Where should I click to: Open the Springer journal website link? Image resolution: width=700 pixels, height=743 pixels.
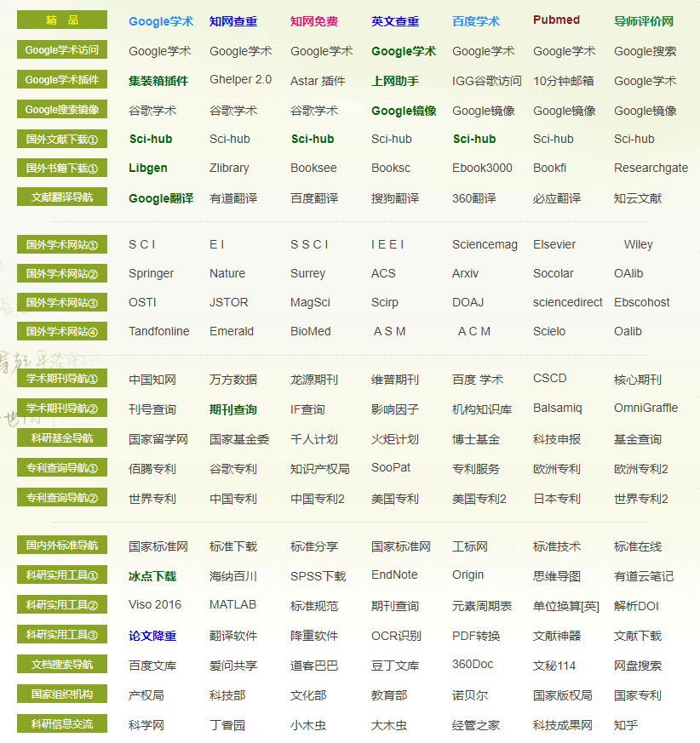[150, 274]
